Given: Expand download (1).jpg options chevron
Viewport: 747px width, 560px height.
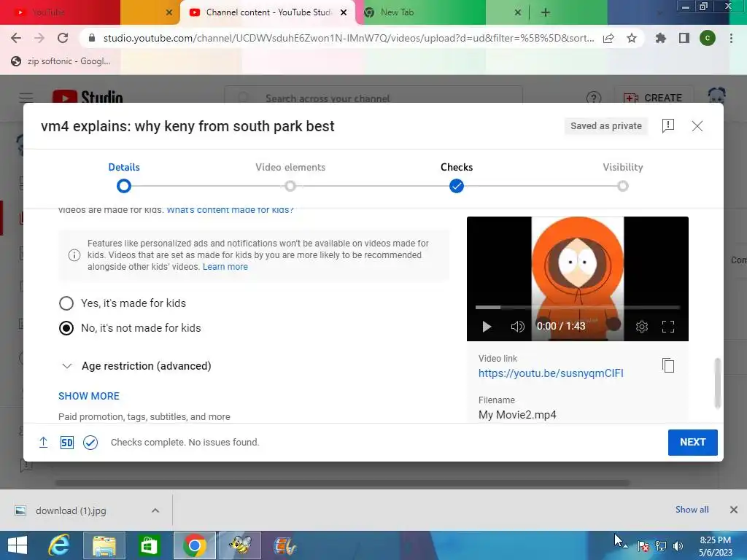Looking at the screenshot, I should point(155,510).
